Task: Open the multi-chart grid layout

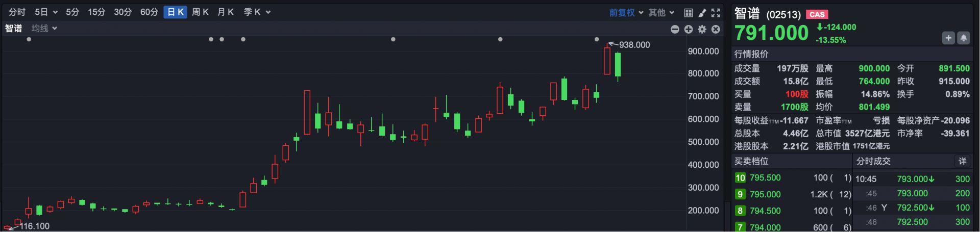Action: click(x=688, y=13)
